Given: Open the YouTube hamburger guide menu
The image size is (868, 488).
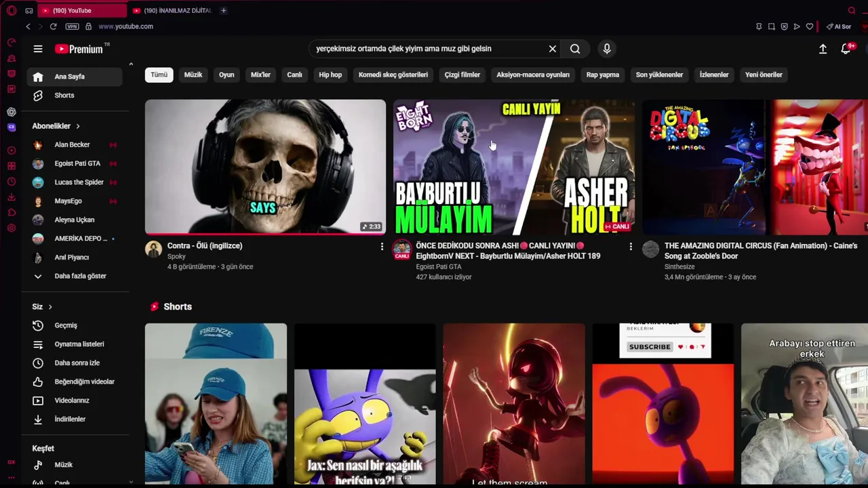Looking at the screenshot, I should coord(38,49).
